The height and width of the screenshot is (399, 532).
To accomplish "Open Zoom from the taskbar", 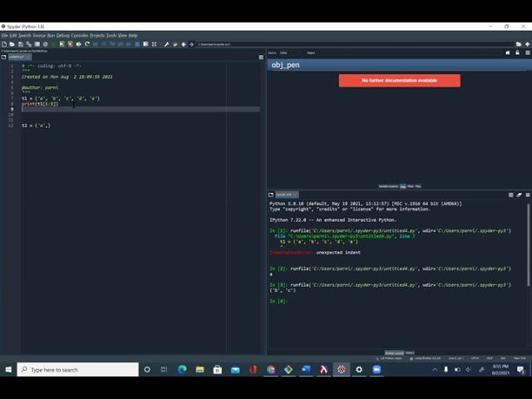I will 377,369.
